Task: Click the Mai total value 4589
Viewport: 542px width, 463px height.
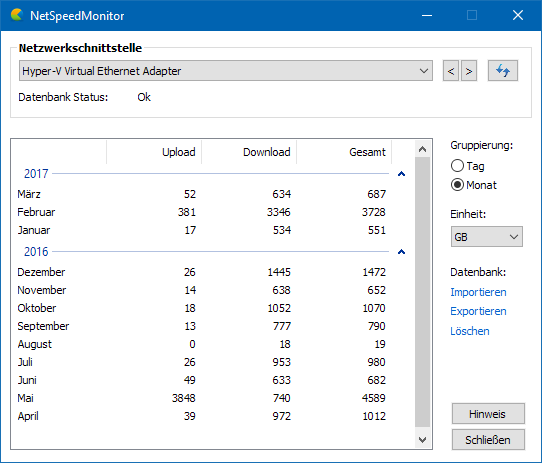Action: (374, 398)
